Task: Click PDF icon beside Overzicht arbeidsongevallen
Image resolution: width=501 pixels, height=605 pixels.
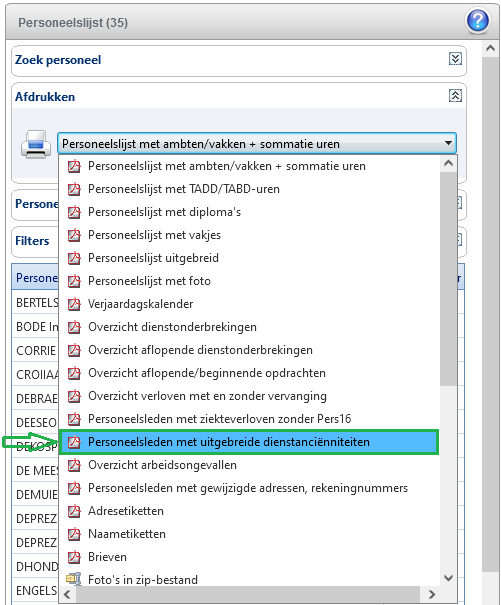Action: click(74, 465)
